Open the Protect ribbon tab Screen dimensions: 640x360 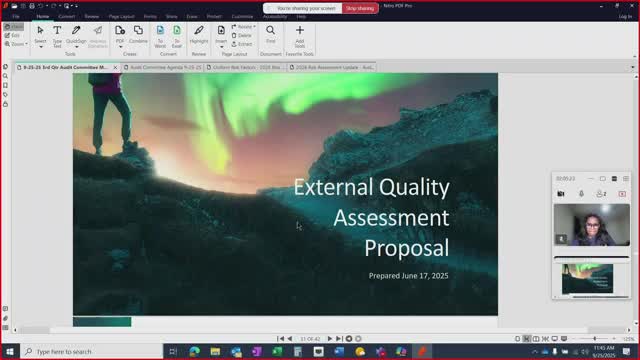pos(214,17)
